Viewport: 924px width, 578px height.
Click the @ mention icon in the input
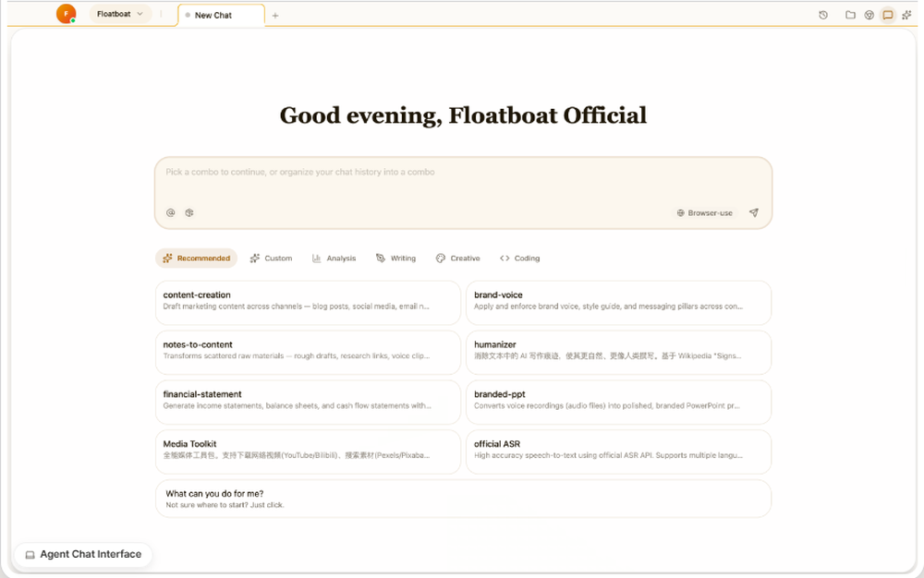pyautogui.click(x=171, y=212)
